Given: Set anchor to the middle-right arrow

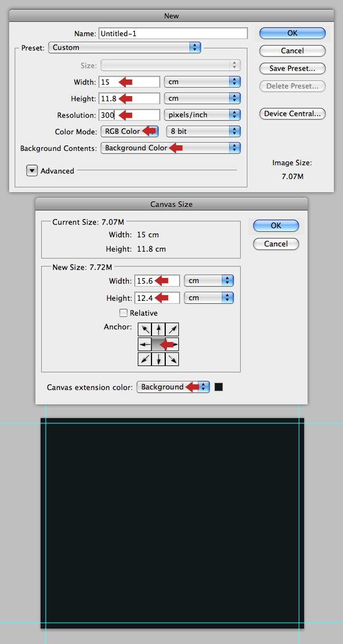Looking at the screenshot, I should pyautogui.click(x=172, y=344).
